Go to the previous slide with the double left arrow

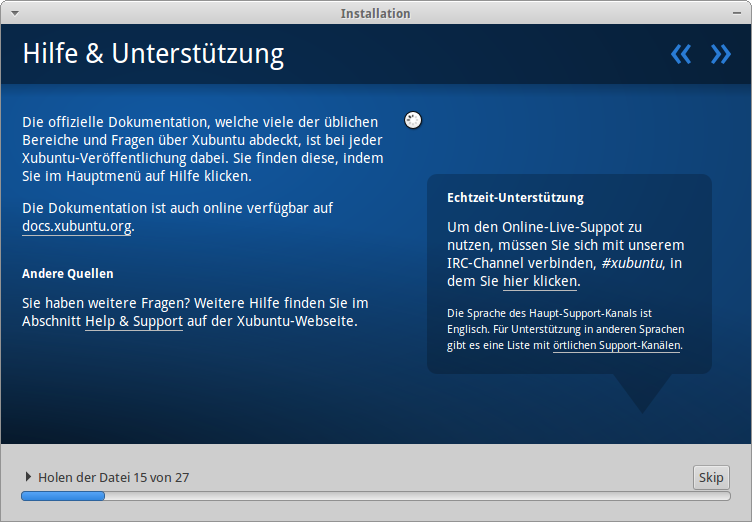pos(681,54)
